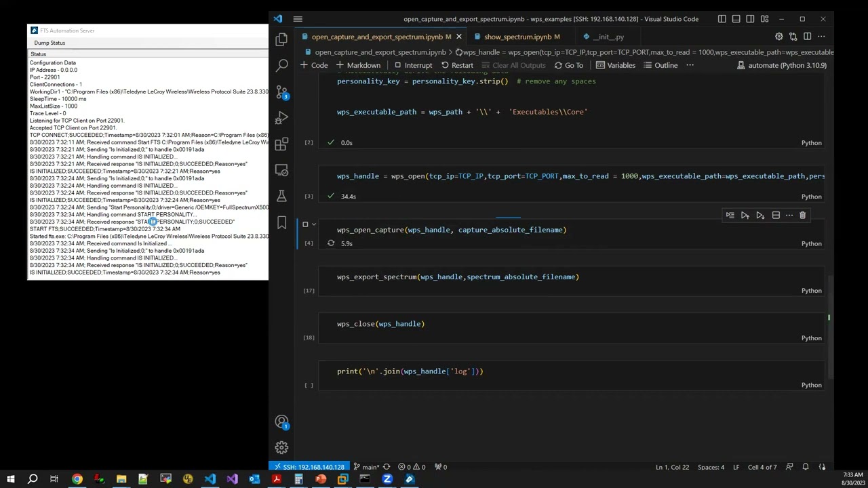Open editor More Actions ellipsis
The image size is (868, 488).
pyautogui.click(x=821, y=37)
